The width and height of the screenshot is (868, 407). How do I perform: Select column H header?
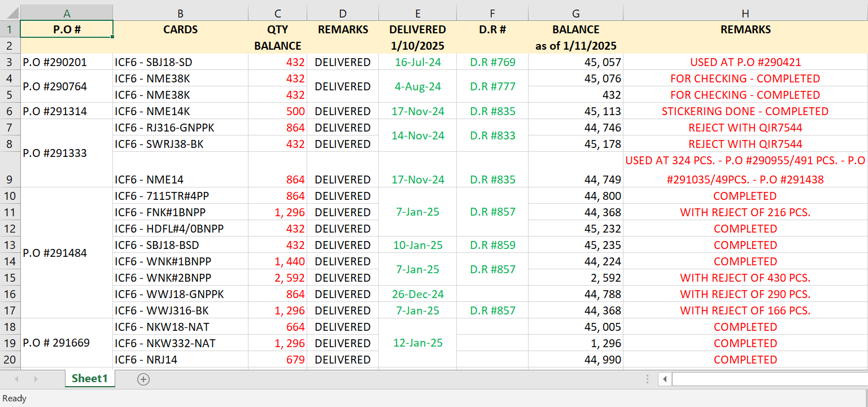(745, 13)
